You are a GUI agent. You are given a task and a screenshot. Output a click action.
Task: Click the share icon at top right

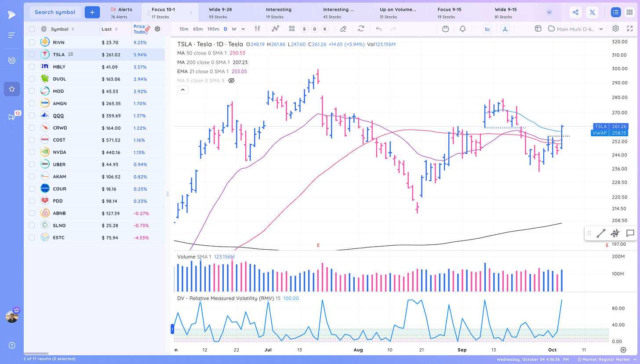click(576, 12)
